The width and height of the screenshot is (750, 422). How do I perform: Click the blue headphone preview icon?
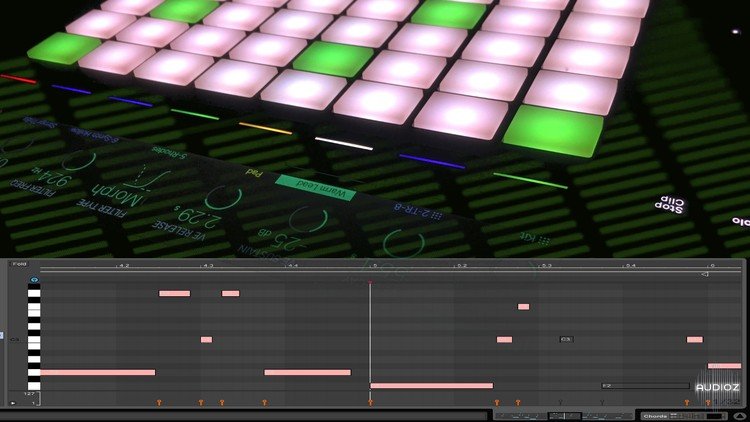point(35,280)
